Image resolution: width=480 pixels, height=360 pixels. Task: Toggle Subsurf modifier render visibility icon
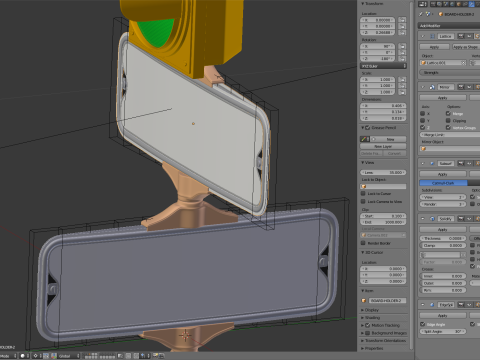tap(461, 163)
